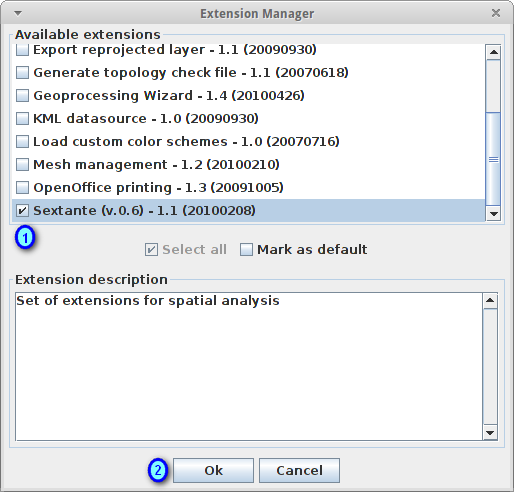Enable Mesh management extension checkbox

(x=22, y=165)
